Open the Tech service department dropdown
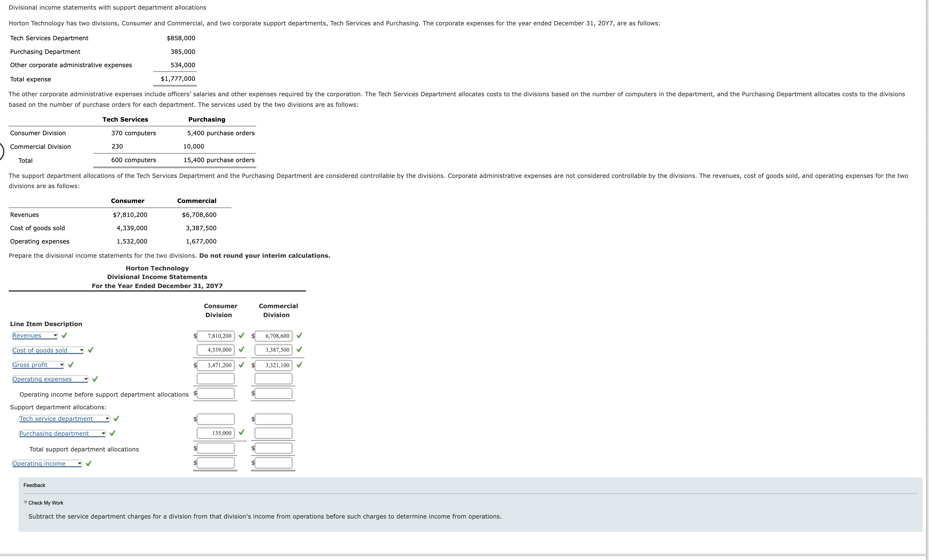 64,419
